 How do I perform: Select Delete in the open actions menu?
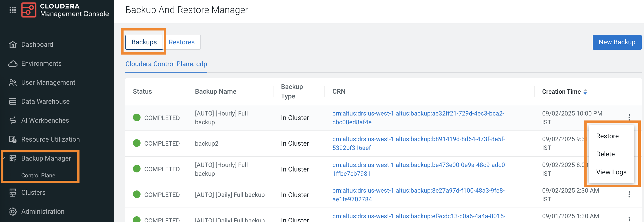pyautogui.click(x=605, y=154)
